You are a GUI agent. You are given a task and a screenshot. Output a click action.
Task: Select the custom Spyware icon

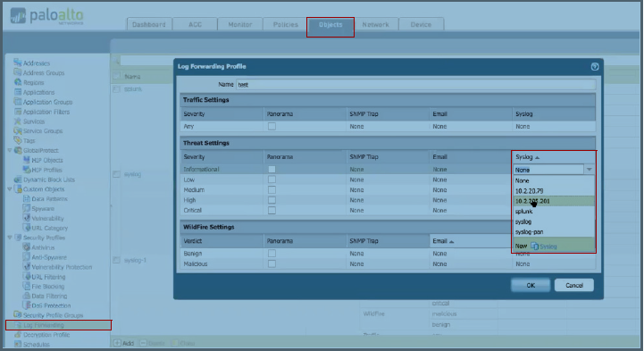coord(27,209)
